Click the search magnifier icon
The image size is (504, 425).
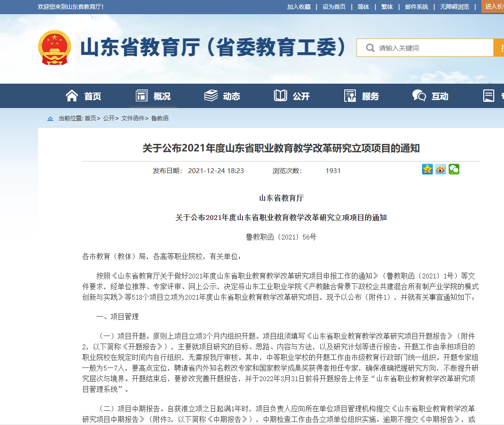coord(370,48)
